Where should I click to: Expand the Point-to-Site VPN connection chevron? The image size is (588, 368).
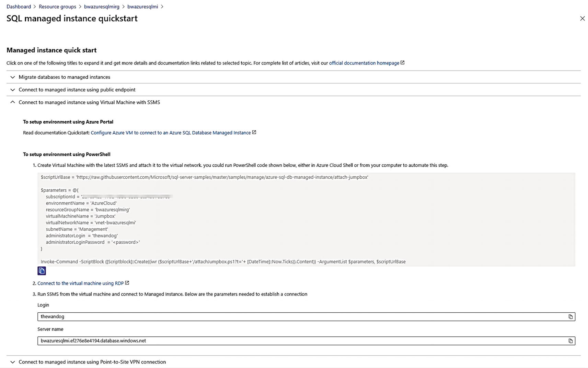click(13, 362)
